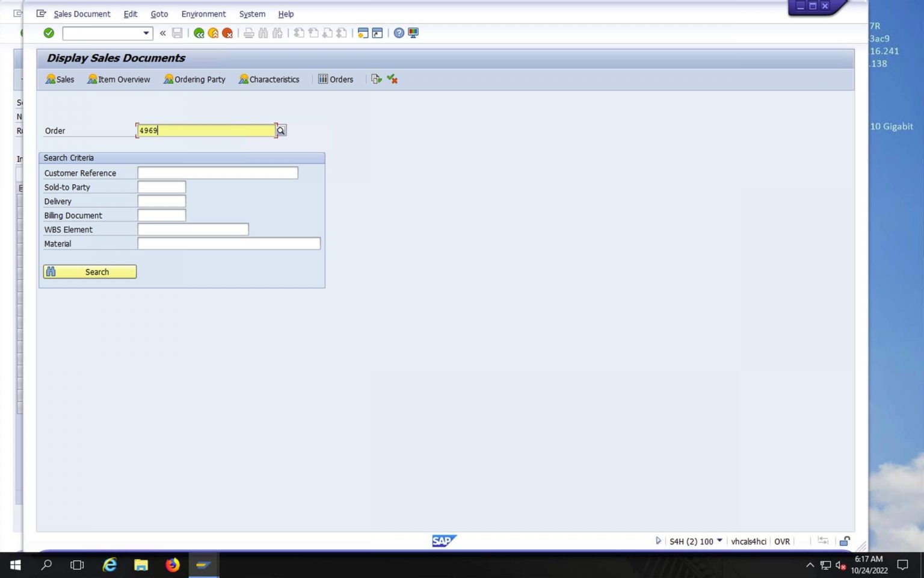
Task: Select the Customer Reference input field
Action: pos(217,173)
